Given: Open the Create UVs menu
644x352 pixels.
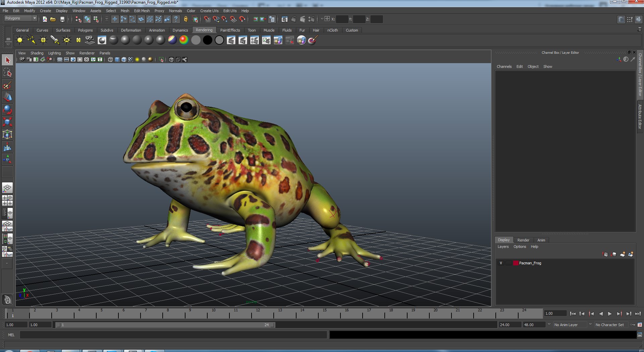Looking at the screenshot, I should [x=209, y=11].
